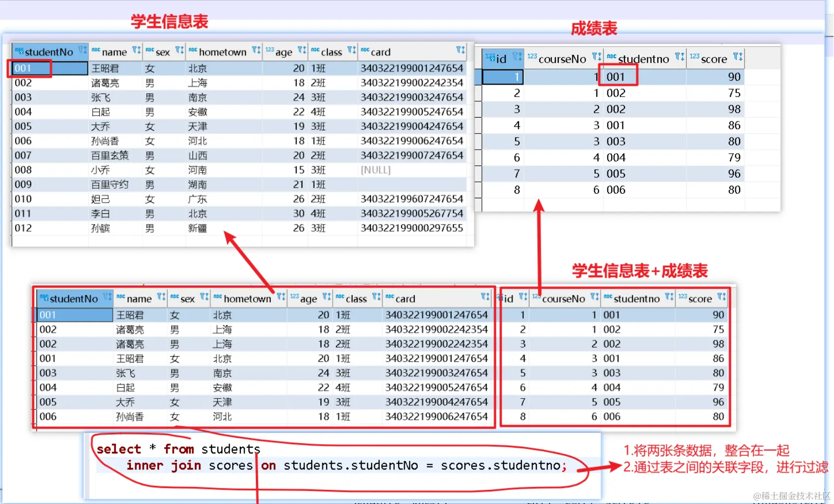Open class column filter icon in 学生信息表 table

pyautogui.click(x=351, y=50)
